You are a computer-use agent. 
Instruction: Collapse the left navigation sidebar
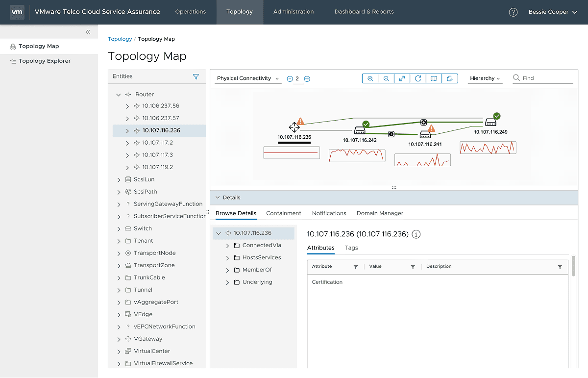tap(88, 31)
